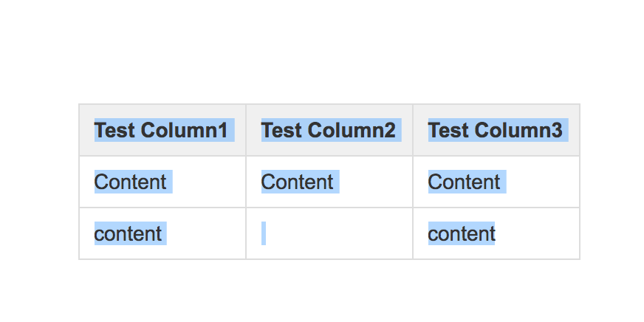Click the white area above the table
The image size is (644, 322).
[322, 52]
